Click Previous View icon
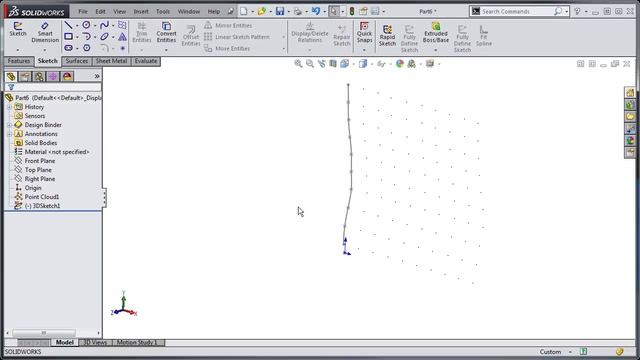The image size is (640, 360). [x=321, y=64]
